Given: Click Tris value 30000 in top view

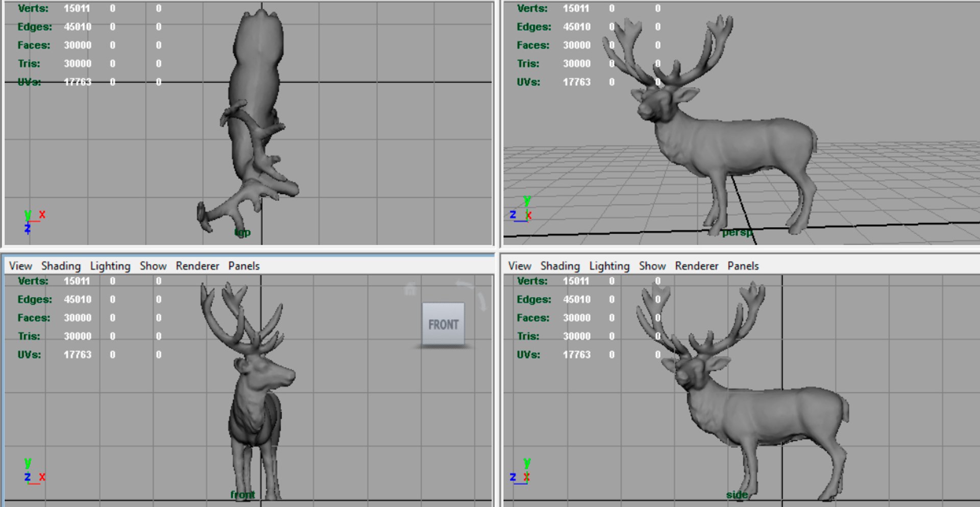Looking at the screenshot, I should tap(78, 64).
